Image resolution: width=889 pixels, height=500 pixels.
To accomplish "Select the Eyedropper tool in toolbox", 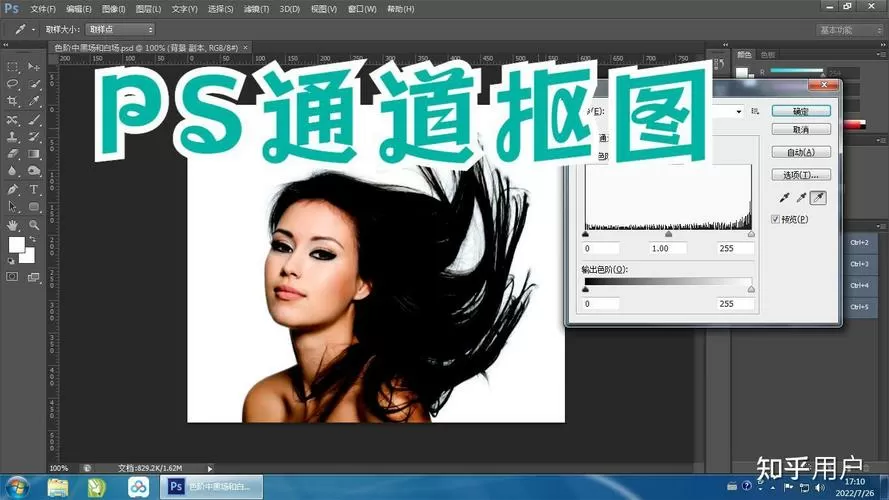I will pyautogui.click(x=34, y=101).
